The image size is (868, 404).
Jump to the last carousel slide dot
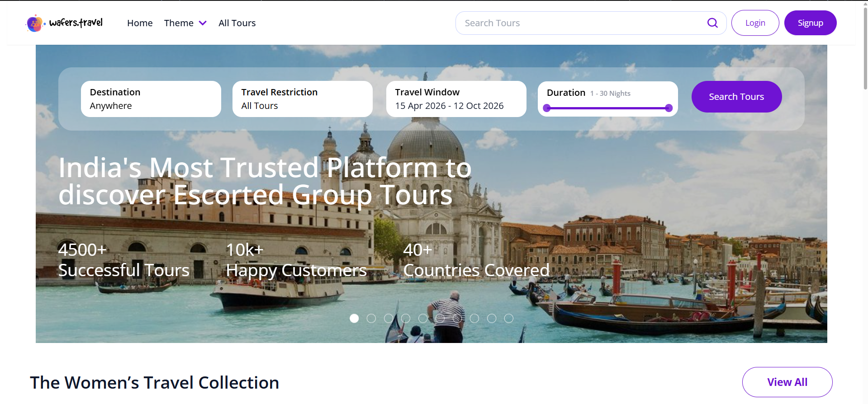(x=509, y=319)
